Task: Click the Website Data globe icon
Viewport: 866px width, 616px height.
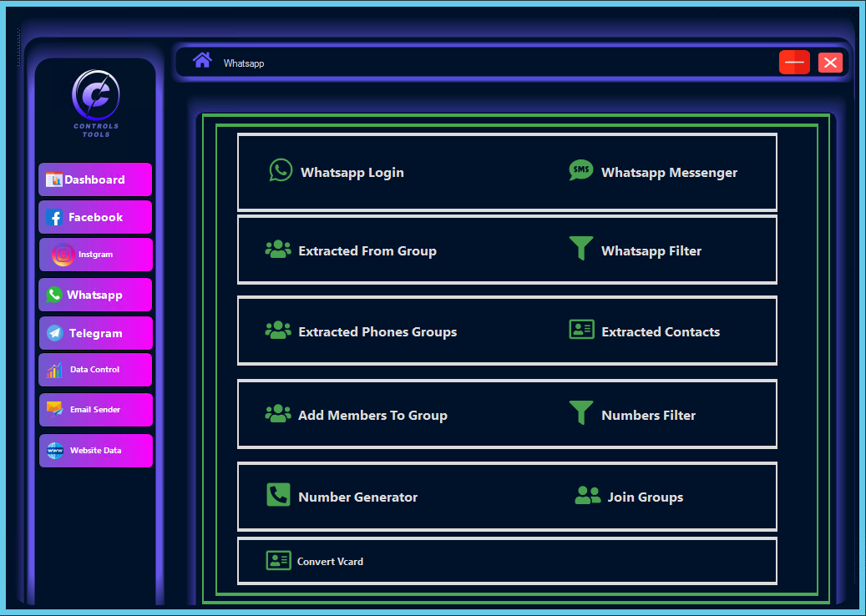Action: (x=54, y=451)
